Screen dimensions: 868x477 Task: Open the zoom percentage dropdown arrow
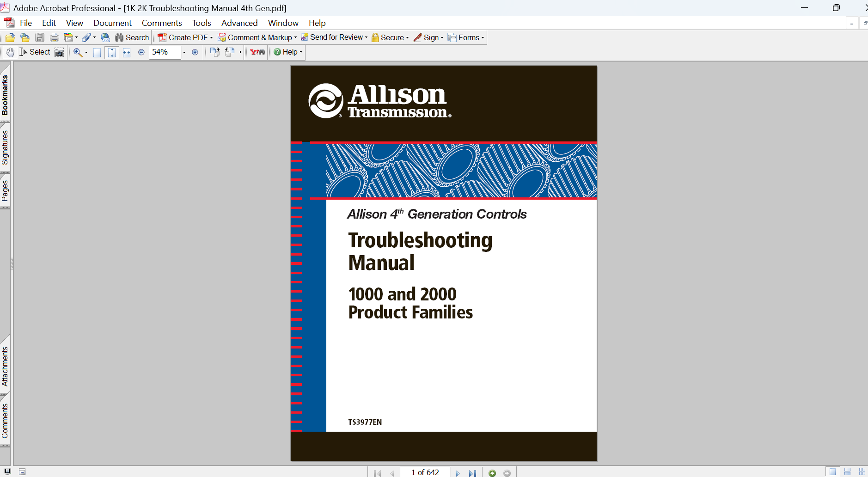pos(184,52)
